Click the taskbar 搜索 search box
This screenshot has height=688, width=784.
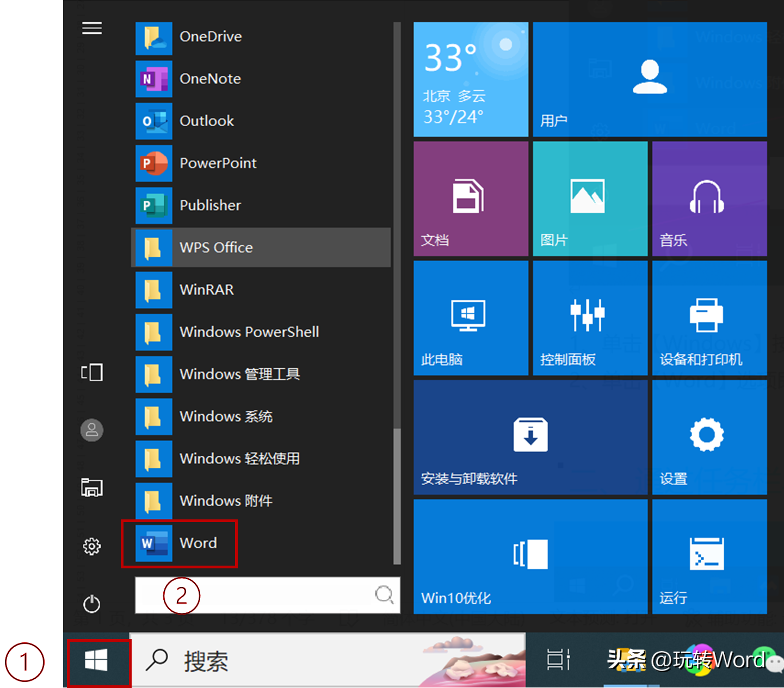pos(328,660)
